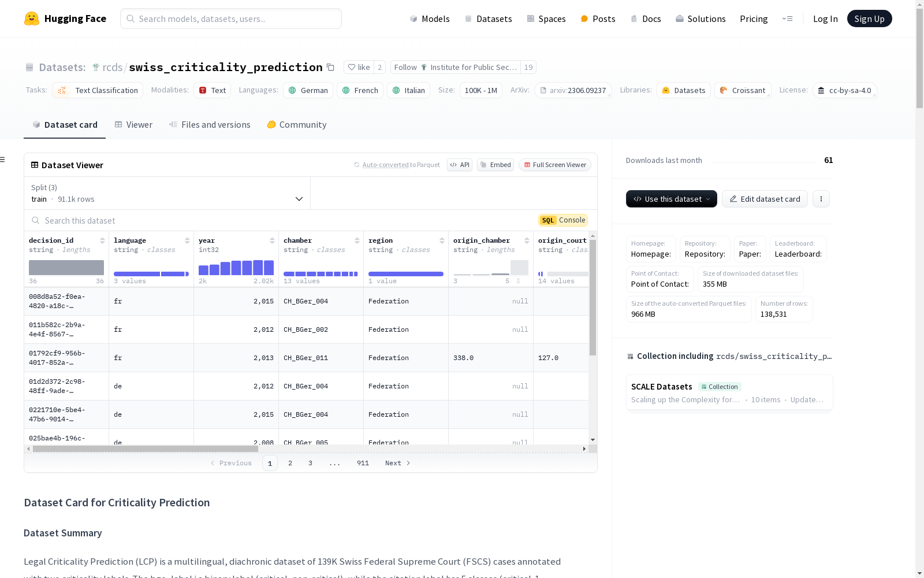Go to page 2 of dataset

pos(290,463)
